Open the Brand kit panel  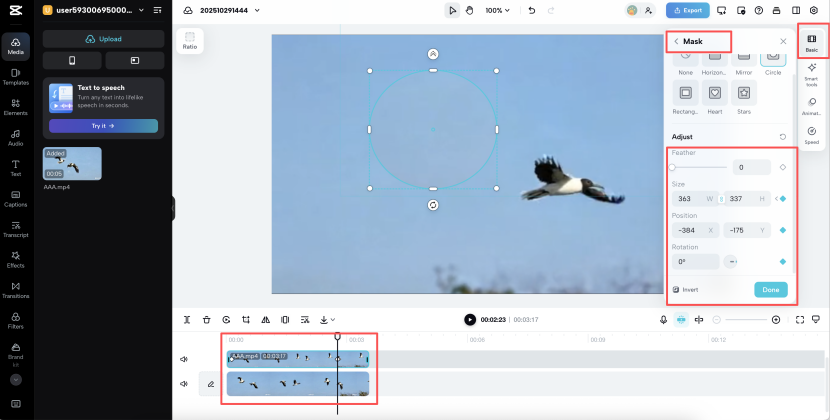15,354
